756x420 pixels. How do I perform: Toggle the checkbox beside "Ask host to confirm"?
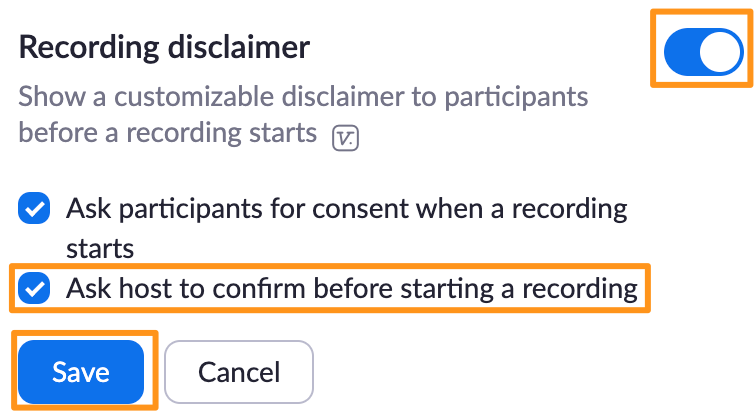(x=36, y=289)
